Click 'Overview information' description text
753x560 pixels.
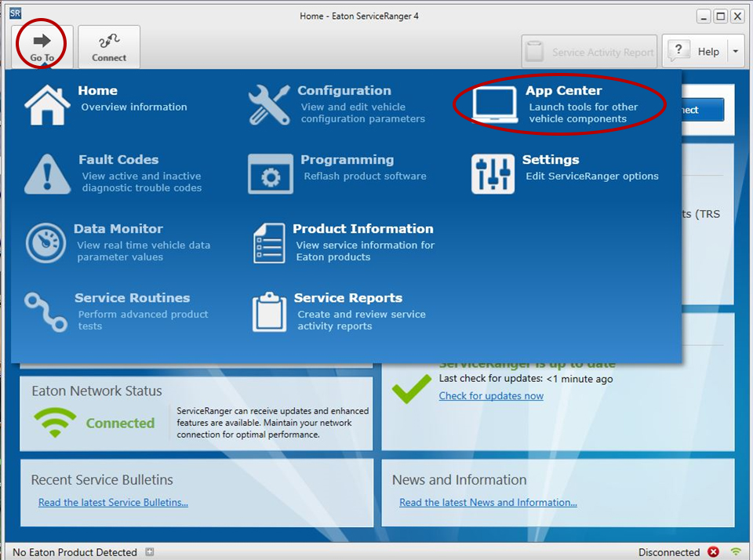tap(134, 107)
